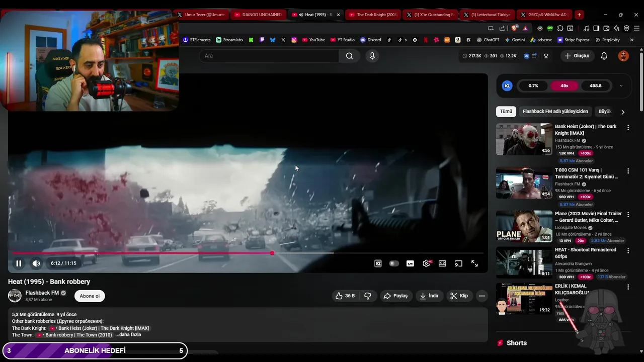Open the more actions menu under the video
The height and width of the screenshot is (362, 644).
click(x=481, y=296)
